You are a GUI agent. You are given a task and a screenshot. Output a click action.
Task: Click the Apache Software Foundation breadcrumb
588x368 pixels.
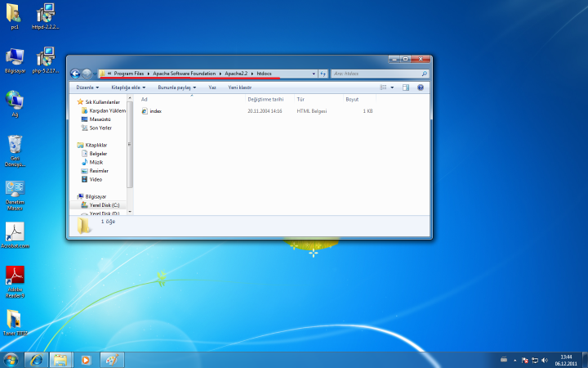184,74
